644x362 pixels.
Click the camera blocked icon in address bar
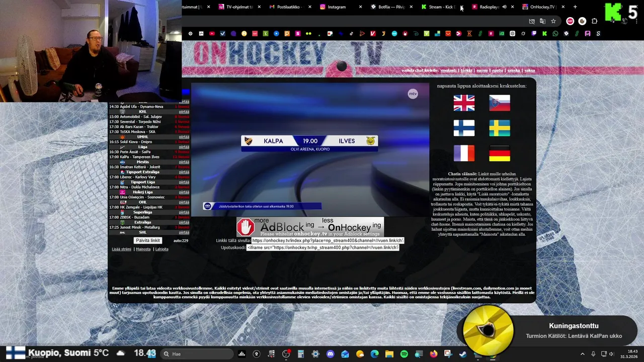coord(532,21)
